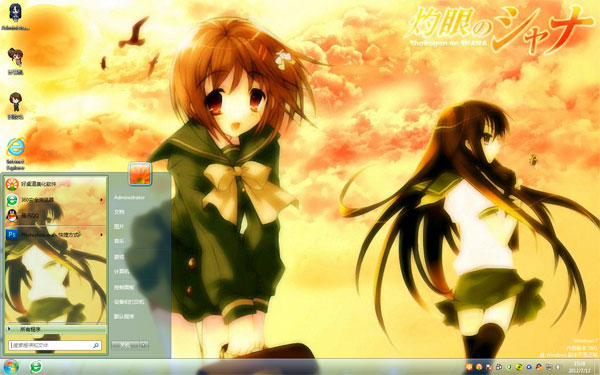Open the volume speaker tray icon
Image resolution: width=600 pixels, height=375 pixels.
558,367
